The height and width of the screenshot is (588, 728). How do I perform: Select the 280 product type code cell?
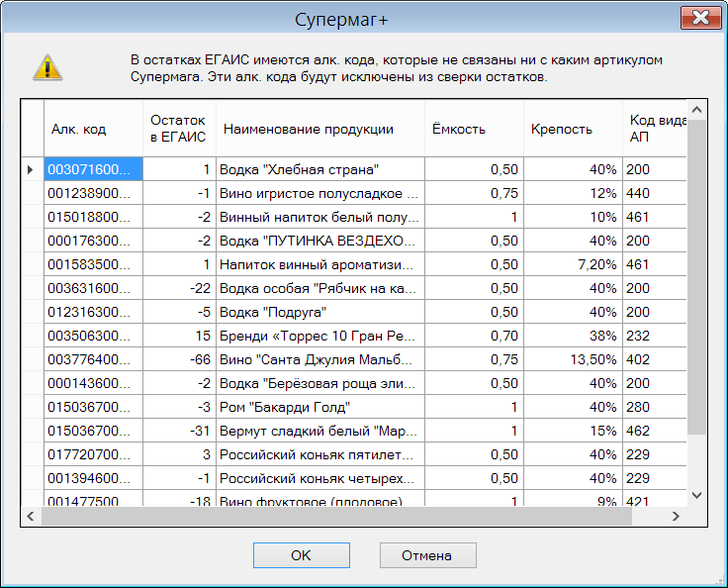tap(655, 406)
